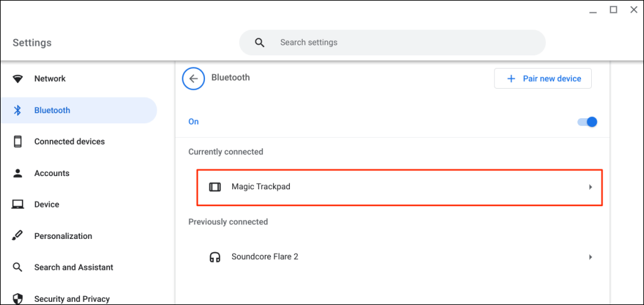Click the Connected devices phone icon
The width and height of the screenshot is (644, 305).
coord(18,141)
